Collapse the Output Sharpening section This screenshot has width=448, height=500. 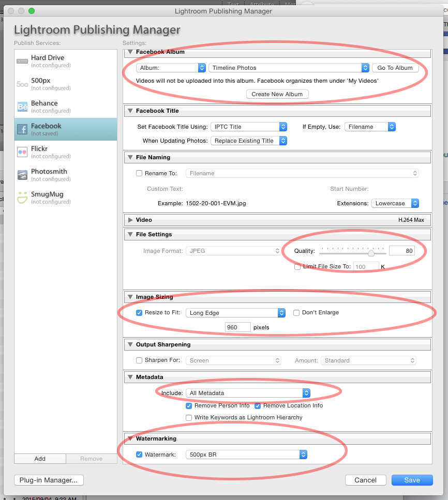coord(130,344)
